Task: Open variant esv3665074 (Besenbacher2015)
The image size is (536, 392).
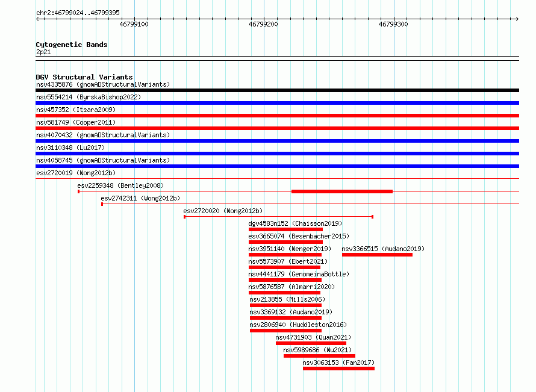Action: point(299,236)
